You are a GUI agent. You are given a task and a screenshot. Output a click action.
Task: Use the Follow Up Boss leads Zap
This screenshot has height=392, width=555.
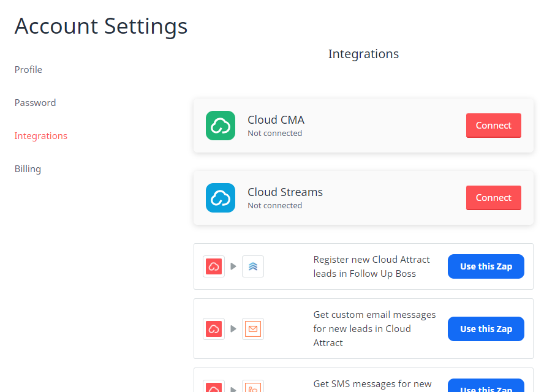coord(486,266)
